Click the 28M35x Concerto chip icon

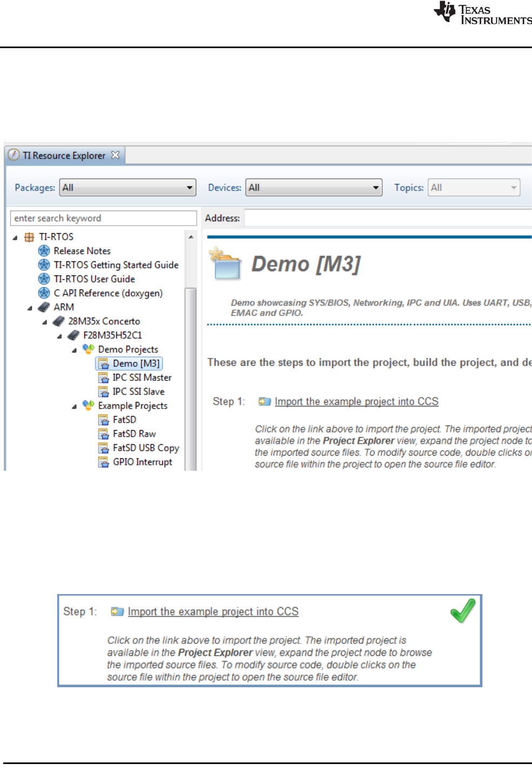[58, 321]
